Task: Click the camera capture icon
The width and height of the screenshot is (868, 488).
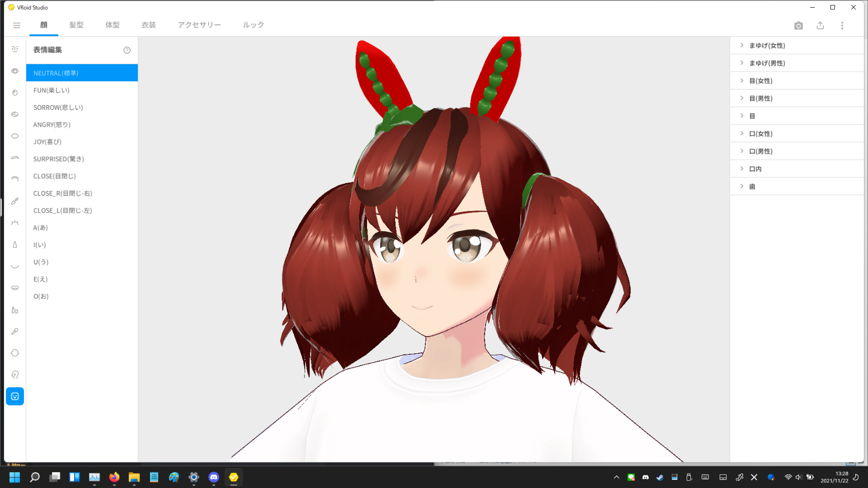Action: (798, 25)
